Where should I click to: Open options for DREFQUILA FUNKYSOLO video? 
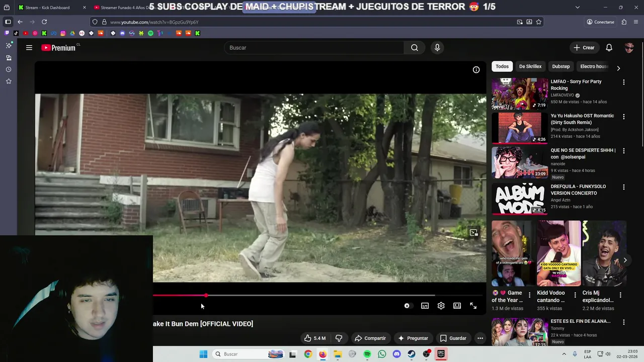(624, 187)
